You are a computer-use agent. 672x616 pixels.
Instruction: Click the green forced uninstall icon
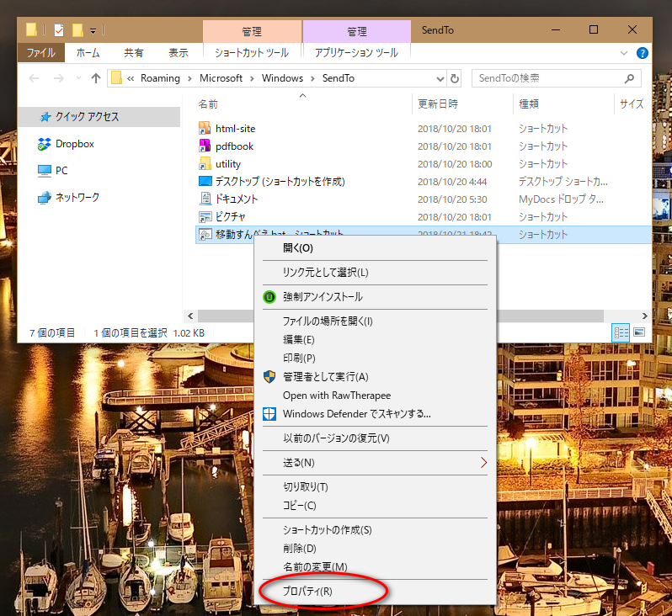pyautogui.click(x=269, y=297)
